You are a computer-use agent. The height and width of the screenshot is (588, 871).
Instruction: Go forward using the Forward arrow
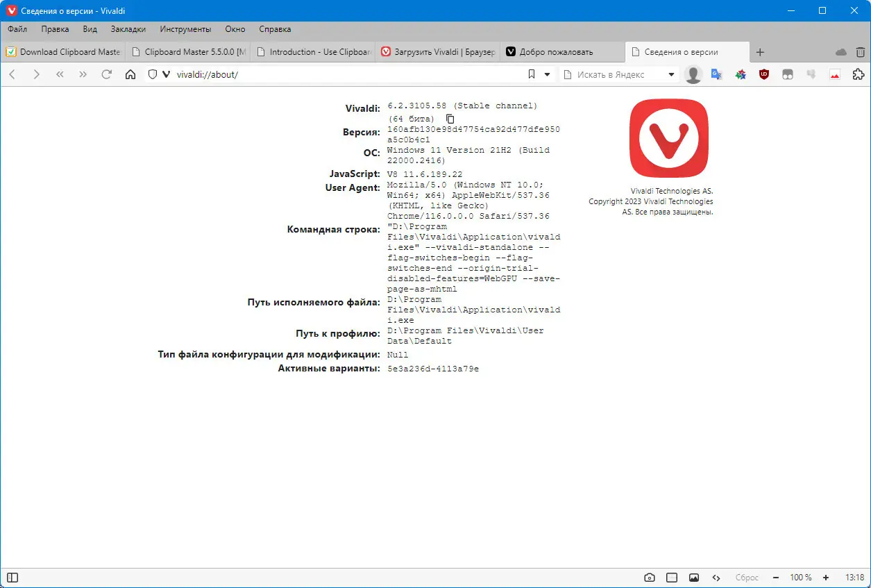36,74
